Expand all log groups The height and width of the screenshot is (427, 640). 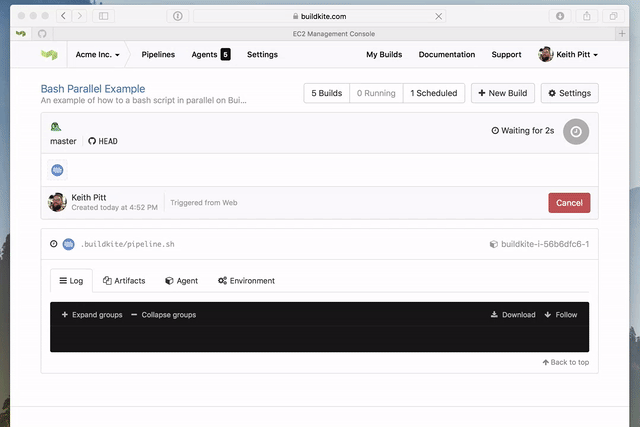pos(92,315)
